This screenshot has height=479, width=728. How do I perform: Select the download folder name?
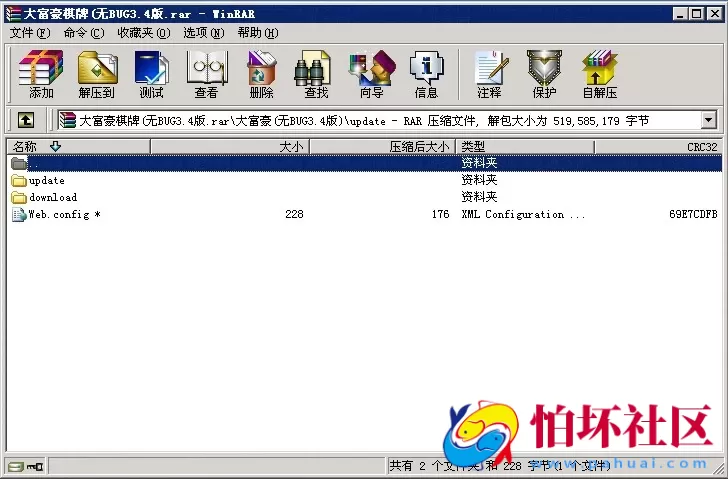point(53,197)
